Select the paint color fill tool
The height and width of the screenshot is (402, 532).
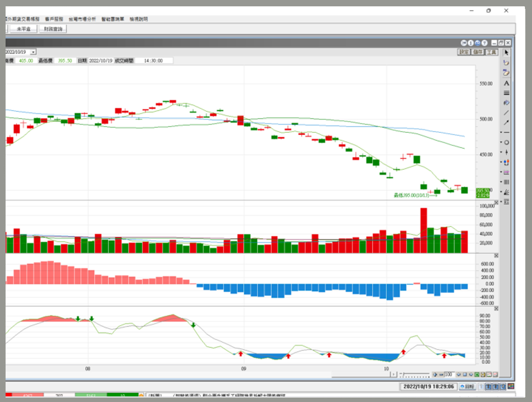tap(506, 103)
